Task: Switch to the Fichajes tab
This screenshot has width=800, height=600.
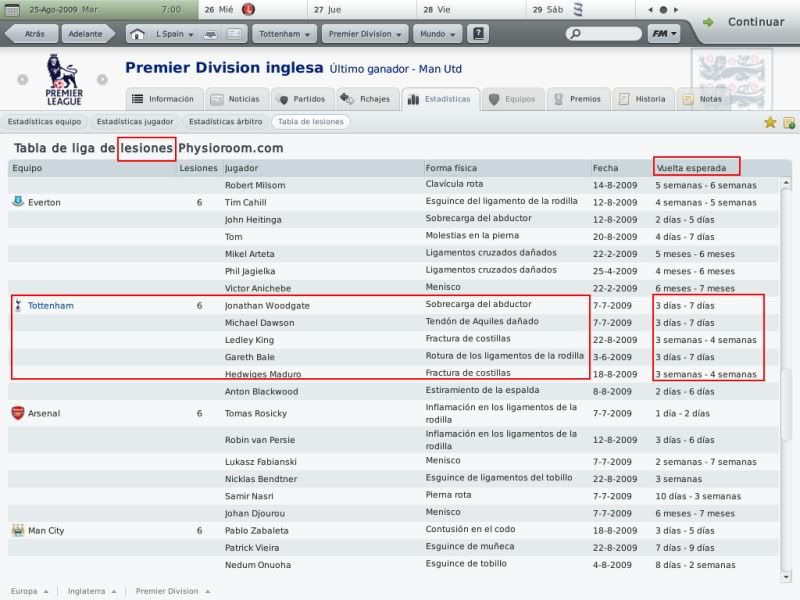Action: click(368, 99)
